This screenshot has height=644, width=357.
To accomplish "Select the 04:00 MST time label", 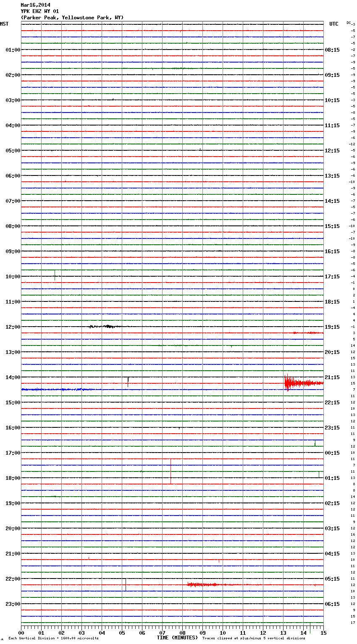I will (13, 126).
